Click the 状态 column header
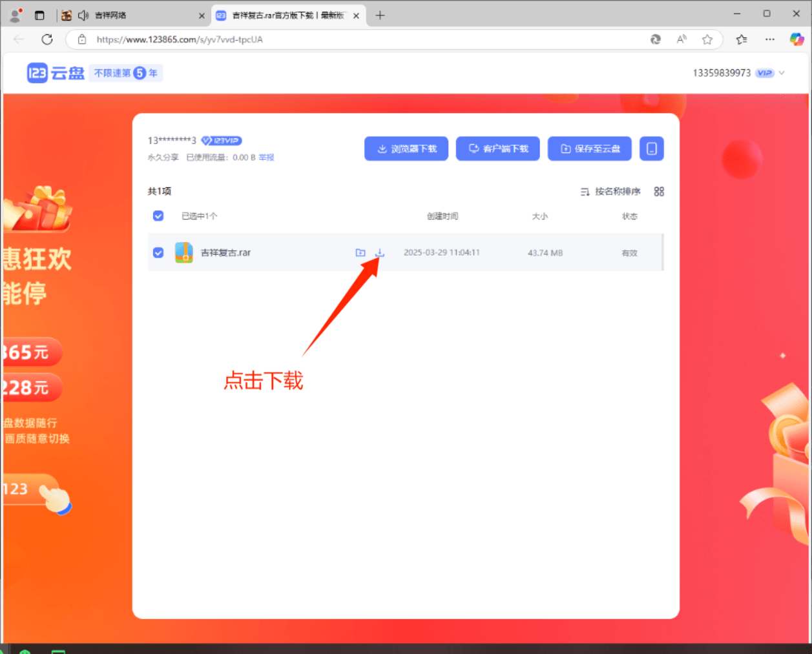This screenshot has width=812, height=654. [630, 216]
